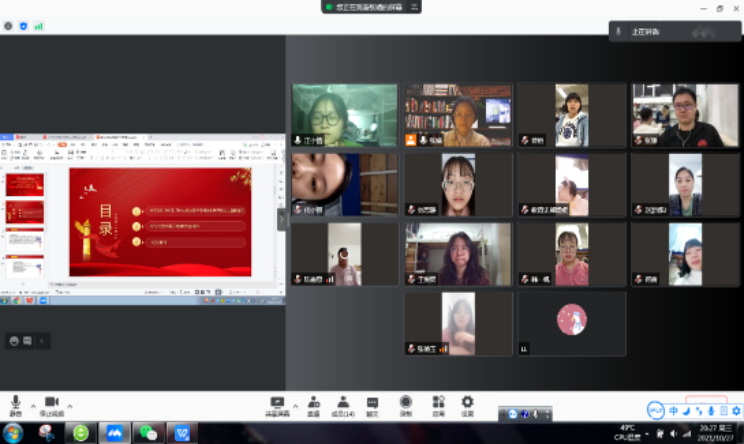This screenshot has width=744, height=444.
Task: Collapse the shared screen panel handle
Action: point(282,219)
